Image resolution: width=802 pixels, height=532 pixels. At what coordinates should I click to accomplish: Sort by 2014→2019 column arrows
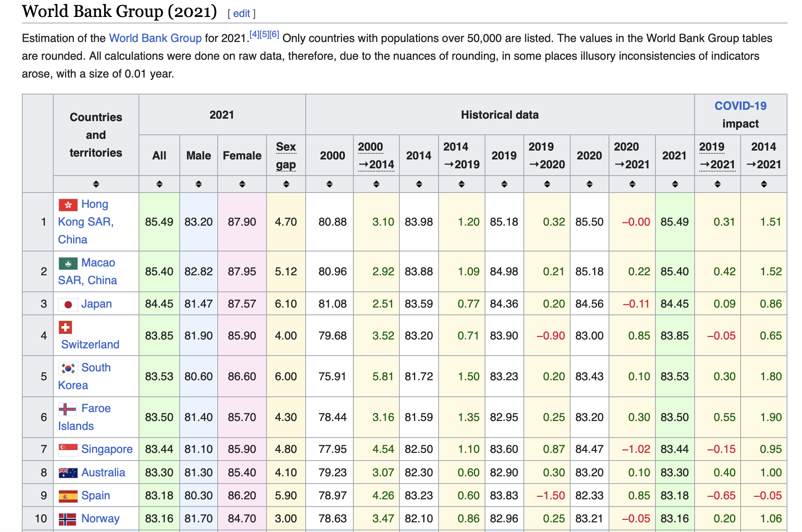462,184
